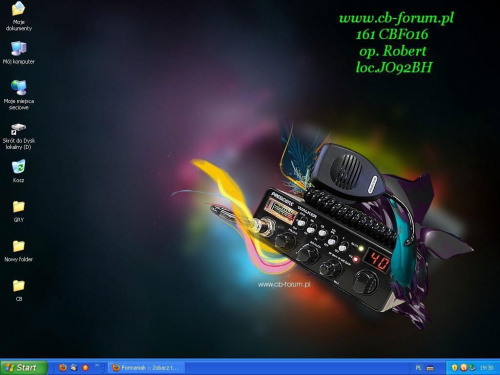Open the PL language indicator menu
This screenshot has height=375, width=500.
(x=419, y=368)
